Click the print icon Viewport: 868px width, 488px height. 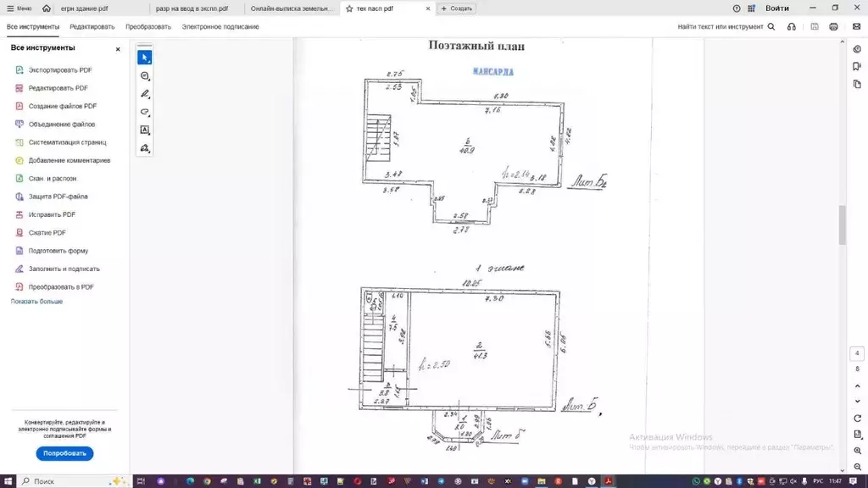pos(833,26)
